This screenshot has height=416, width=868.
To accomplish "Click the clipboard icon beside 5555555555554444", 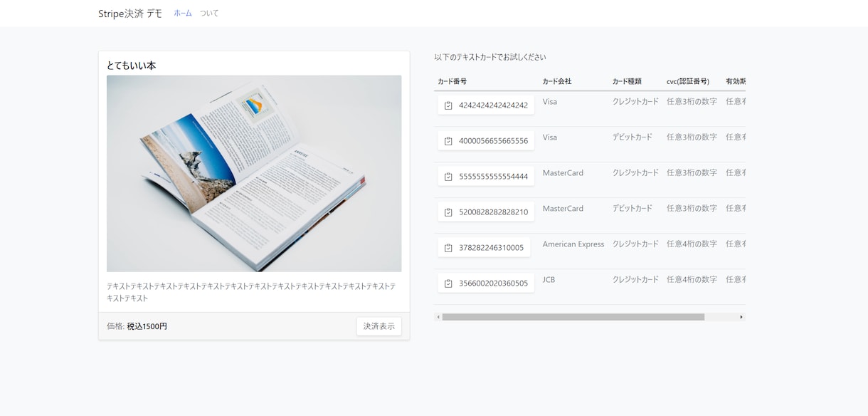I will [448, 177].
